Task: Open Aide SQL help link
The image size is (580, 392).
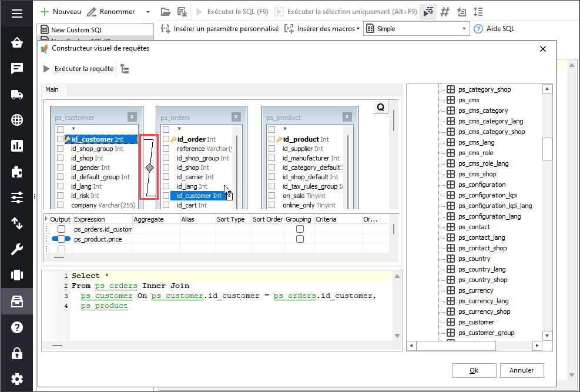Action: [494, 29]
